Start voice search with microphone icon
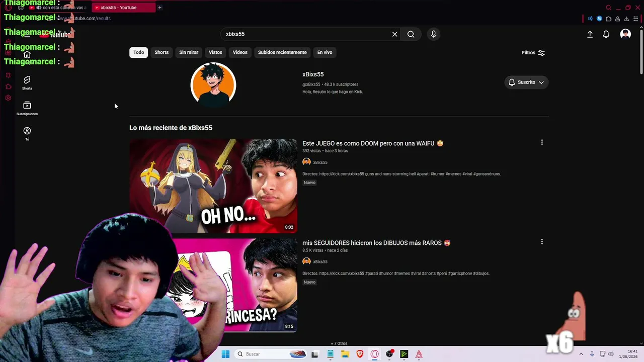Image resolution: width=644 pixels, height=362 pixels. point(434,34)
